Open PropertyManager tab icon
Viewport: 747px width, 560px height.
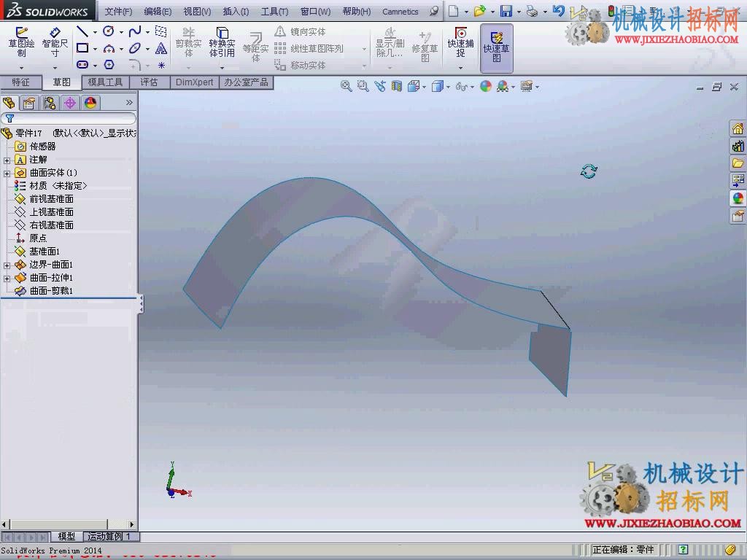[x=29, y=103]
